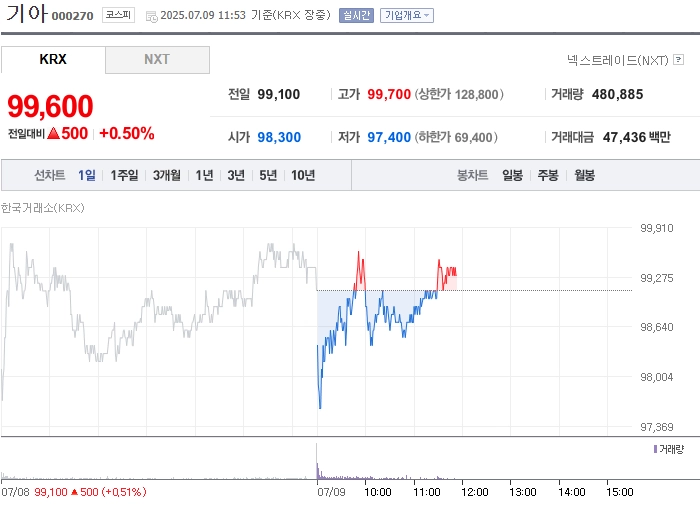Select the 1년 line chart period

(x=204, y=175)
